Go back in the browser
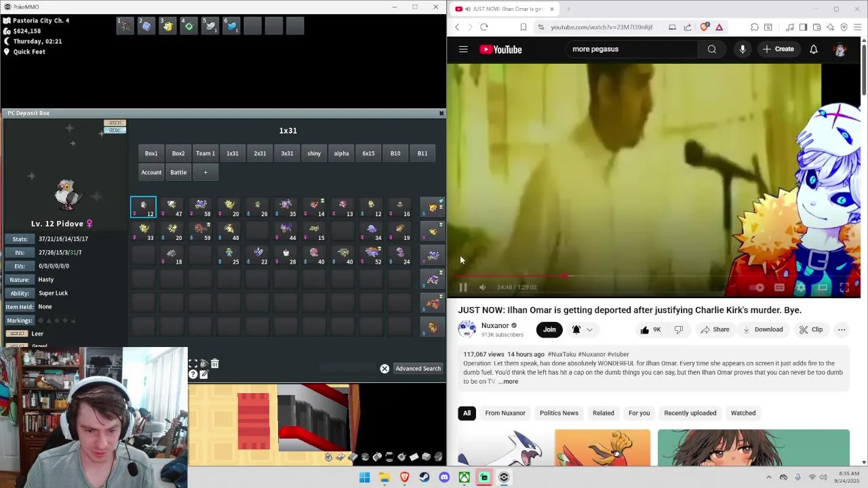 [457, 27]
